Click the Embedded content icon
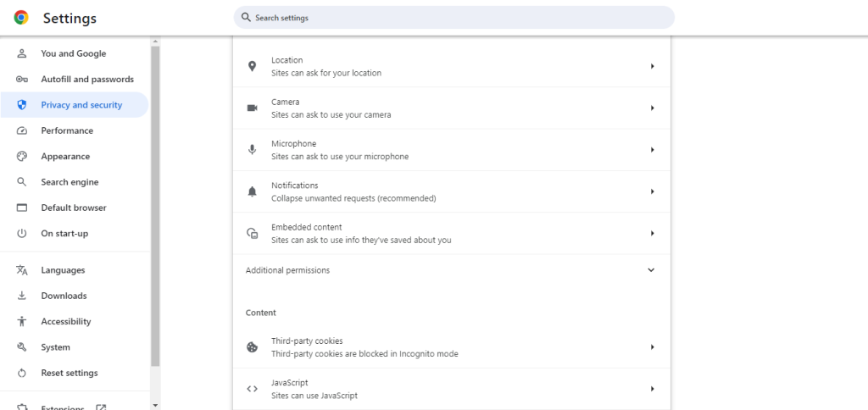The image size is (868, 410). click(x=252, y=233)
